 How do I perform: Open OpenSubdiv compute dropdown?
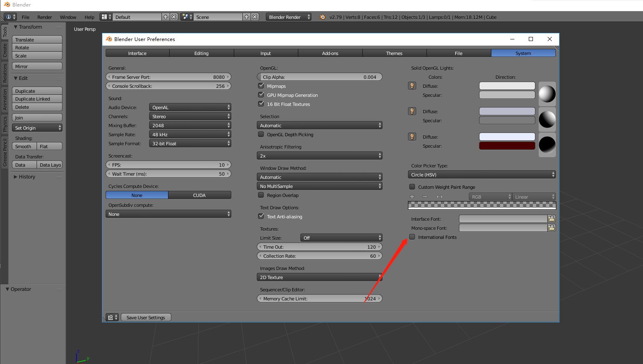point(168,214)
